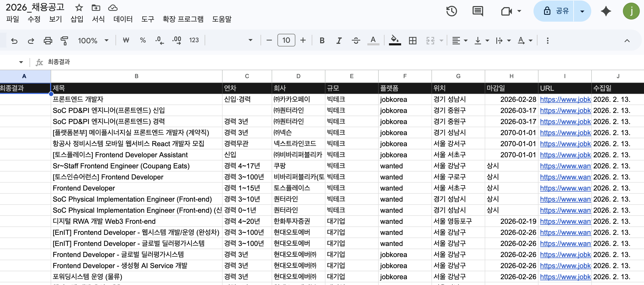Decrease decimal places
The image size is (644, 285).
pyautogui.click(x=160, y=40)
